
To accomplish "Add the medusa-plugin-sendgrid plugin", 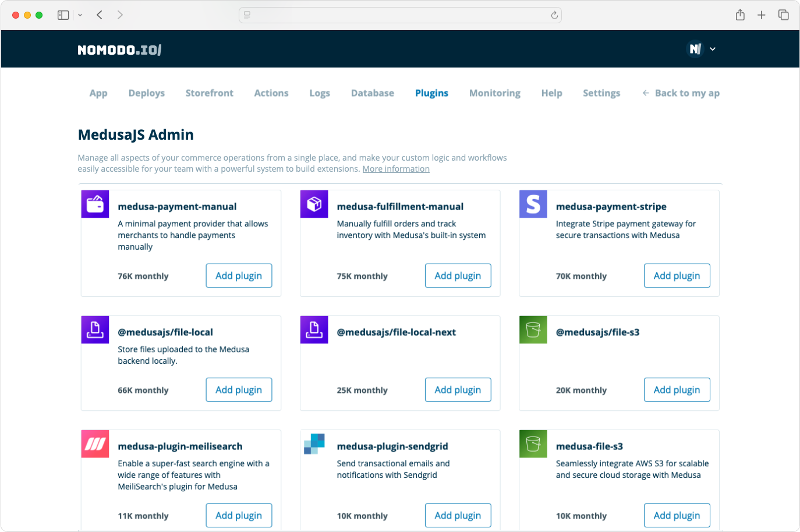I will tap(458, 516).
